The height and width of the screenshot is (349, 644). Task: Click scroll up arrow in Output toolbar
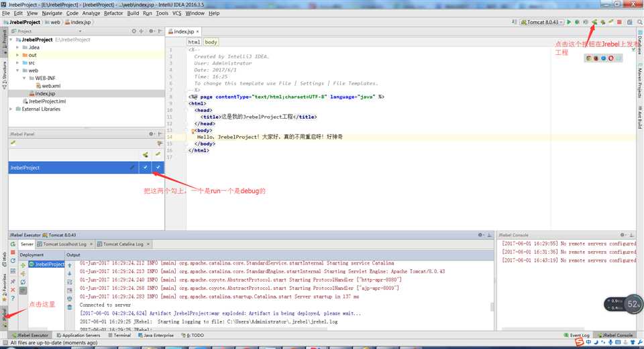(x=69, y=265)
